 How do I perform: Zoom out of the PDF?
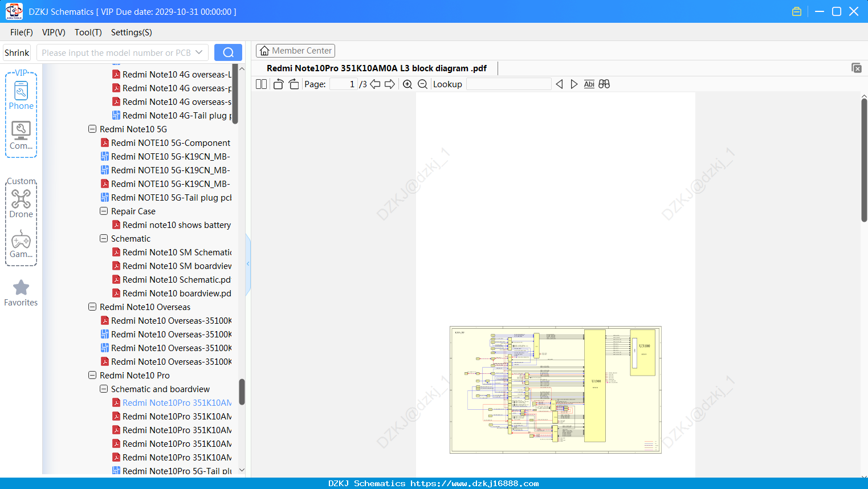click(422, 84)
